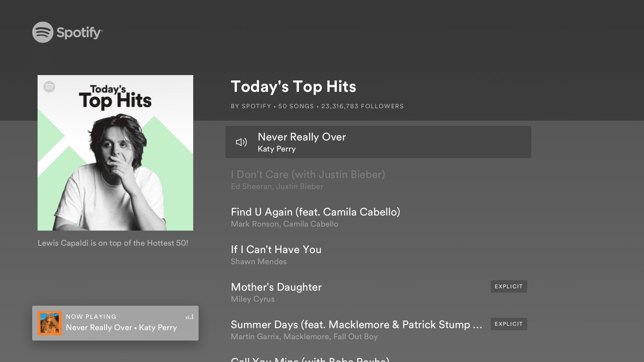Viewport: 644px width, 362px height.
Task: Click the 50 SONGS count text
Action: (x=296, y=106)
